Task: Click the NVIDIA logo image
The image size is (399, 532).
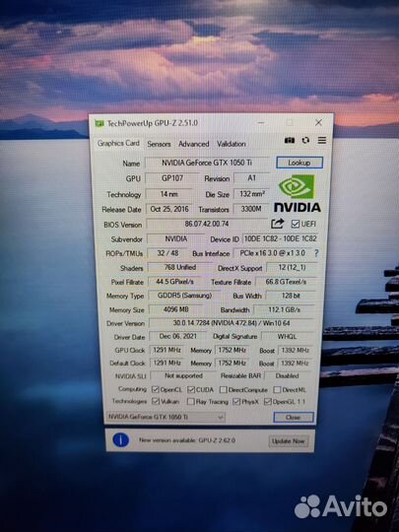Action: 297,193
